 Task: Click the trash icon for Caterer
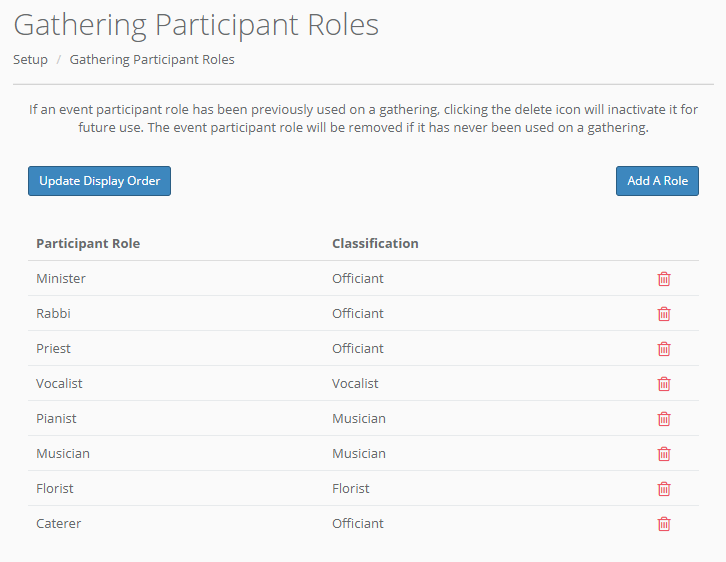pos(663,524)
